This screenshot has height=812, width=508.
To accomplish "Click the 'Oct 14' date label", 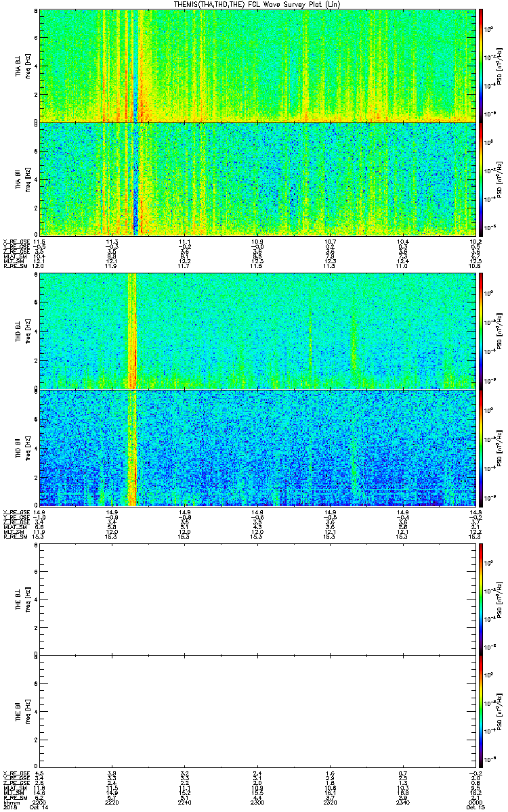I will coord(40,807).
